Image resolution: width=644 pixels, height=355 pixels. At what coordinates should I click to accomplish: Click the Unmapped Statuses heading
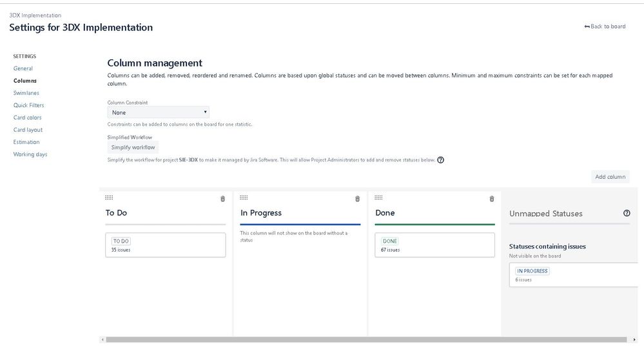[546, 214]
